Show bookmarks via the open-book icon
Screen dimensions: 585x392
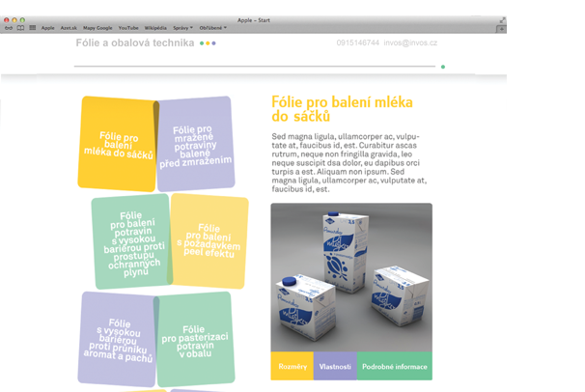(x=20, y=28)
